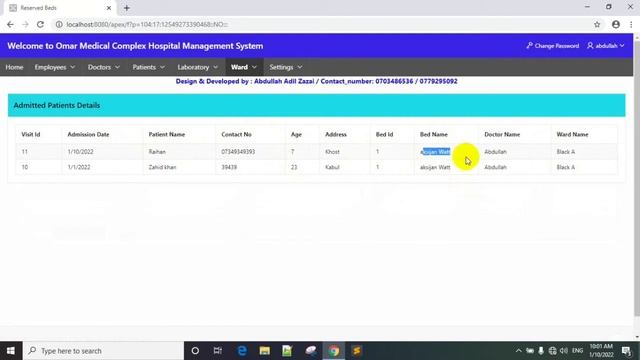Sort by Address column header
Viewport: 640px width, 360px height.
click(336, 134)
